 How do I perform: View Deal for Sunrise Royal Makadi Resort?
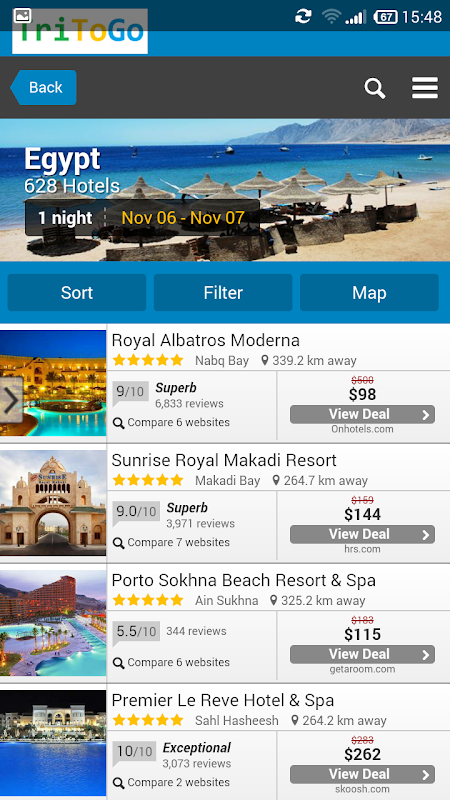(362, 534)
